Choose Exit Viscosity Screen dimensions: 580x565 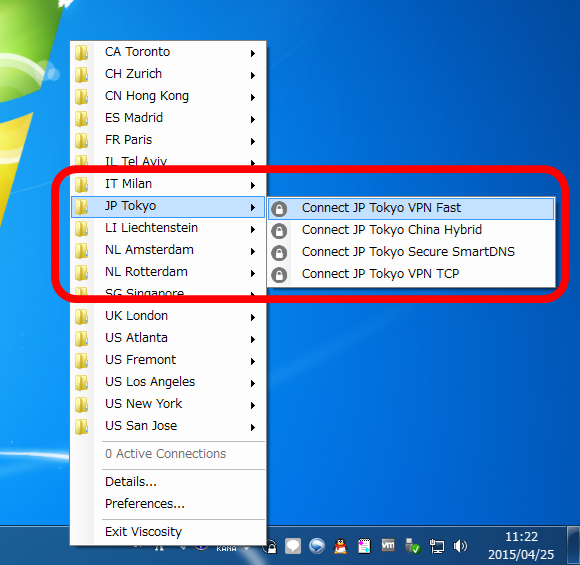click(168, 532)
